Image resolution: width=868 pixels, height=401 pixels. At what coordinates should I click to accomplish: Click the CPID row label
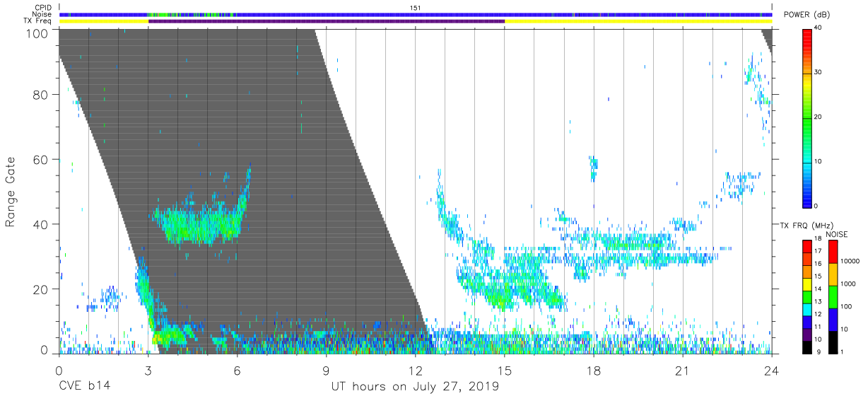point(44,8)
